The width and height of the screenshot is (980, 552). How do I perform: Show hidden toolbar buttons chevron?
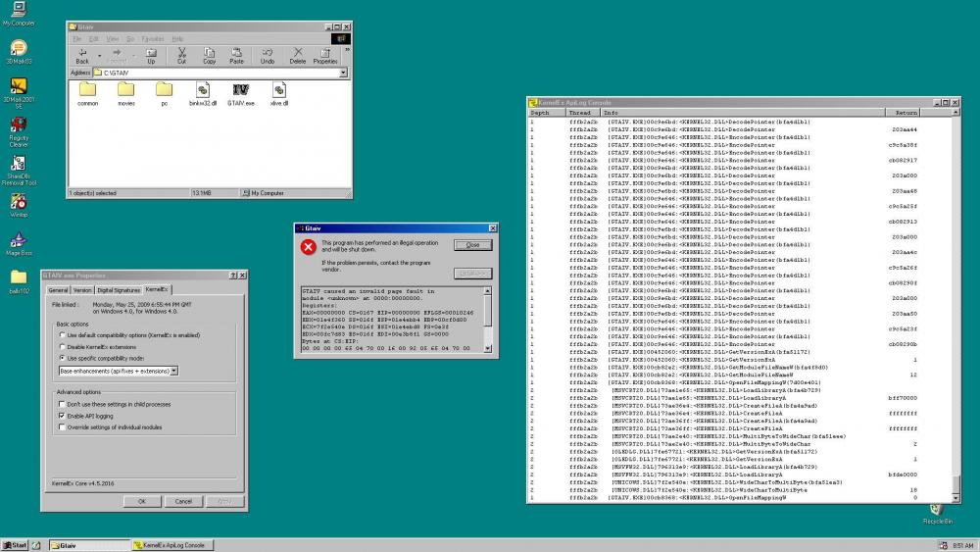(347, 50)
